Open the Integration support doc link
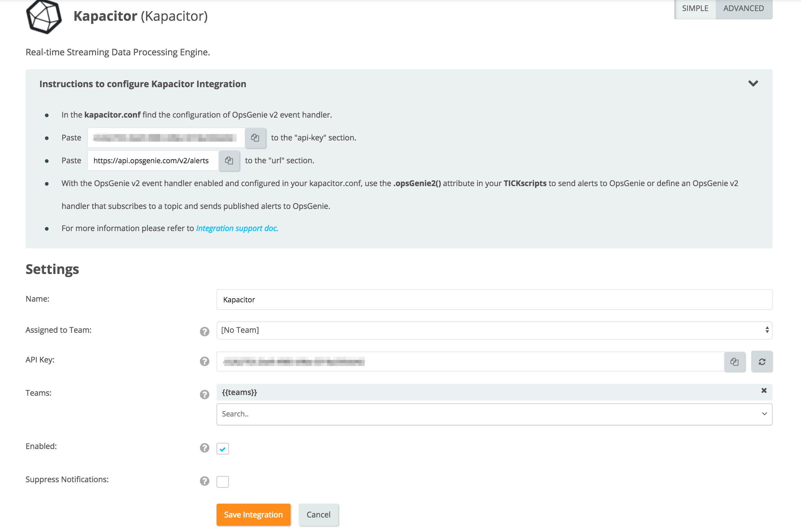 237,228
